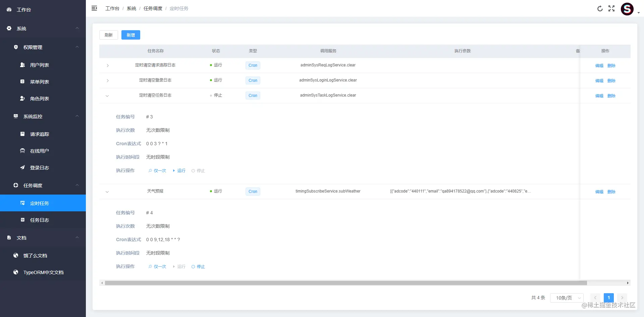The image size is (644, 317).
Task: Click the 定时任务 icon in sidebar
Action: (x=22, y=203)
